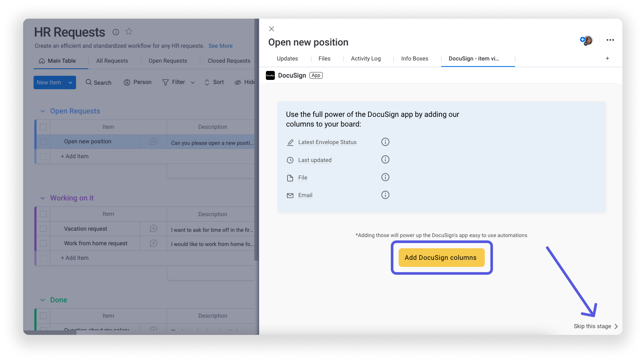Open the three-dot item menu
Image resolution: width=644 pixels, height=361 pixels.
point(610,40)
